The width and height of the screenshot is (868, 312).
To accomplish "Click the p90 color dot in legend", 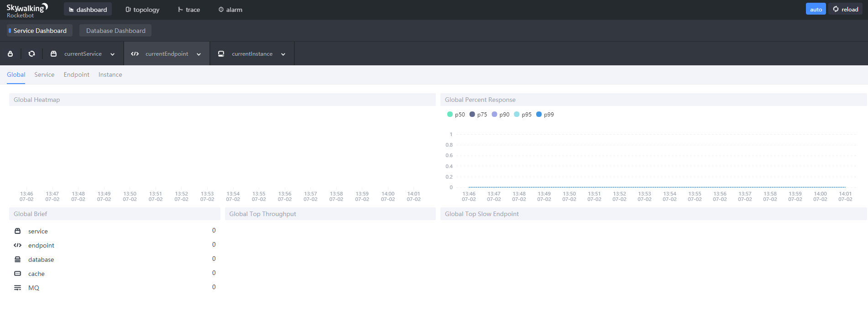I will 494,114.
